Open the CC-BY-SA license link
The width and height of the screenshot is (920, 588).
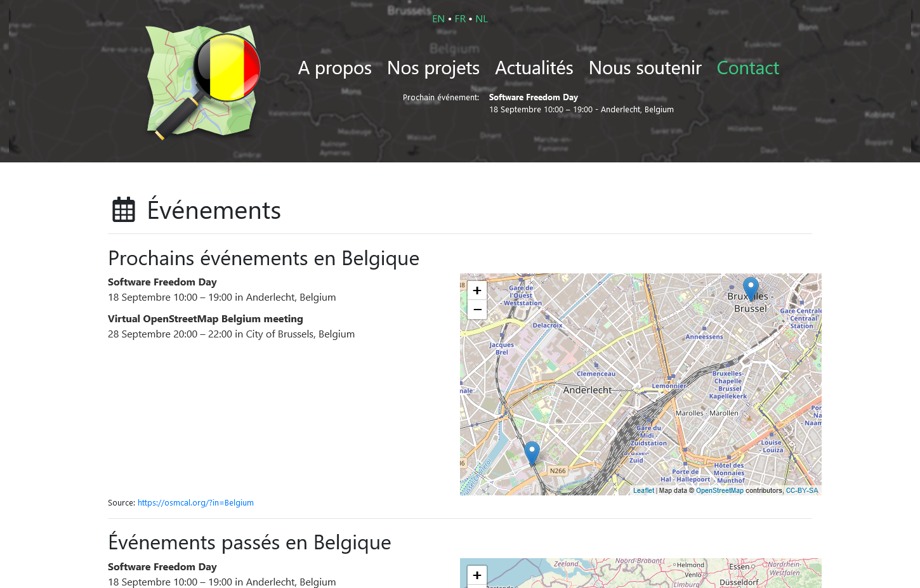pos(802,490)
